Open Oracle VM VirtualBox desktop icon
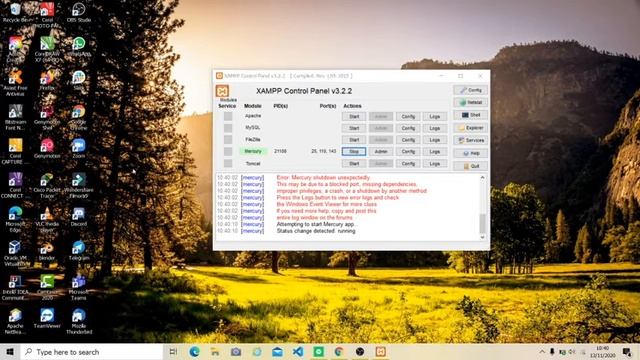The height and width of the screenshot is (360, 640). point(16,253)
